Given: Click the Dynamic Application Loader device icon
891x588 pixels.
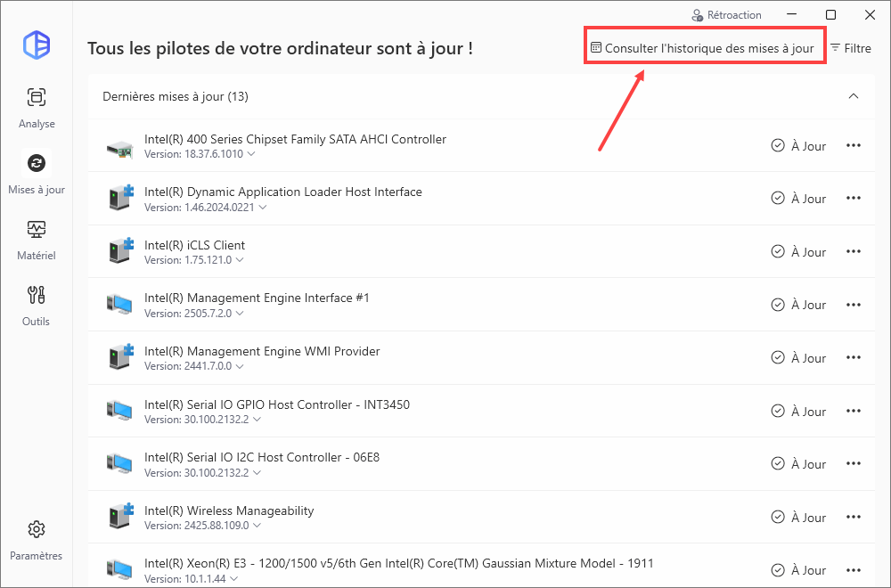Looking at the screenshot, I should 120,199.
